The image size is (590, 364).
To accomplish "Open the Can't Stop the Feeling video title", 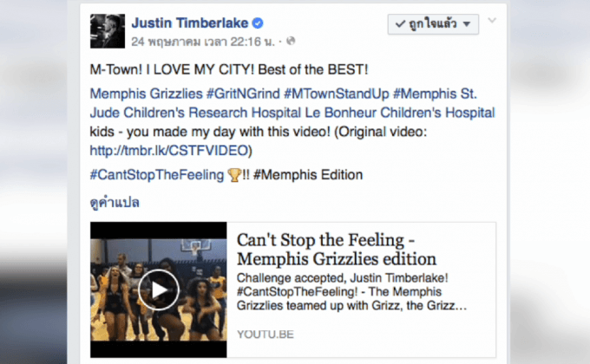I will point(337,250).
